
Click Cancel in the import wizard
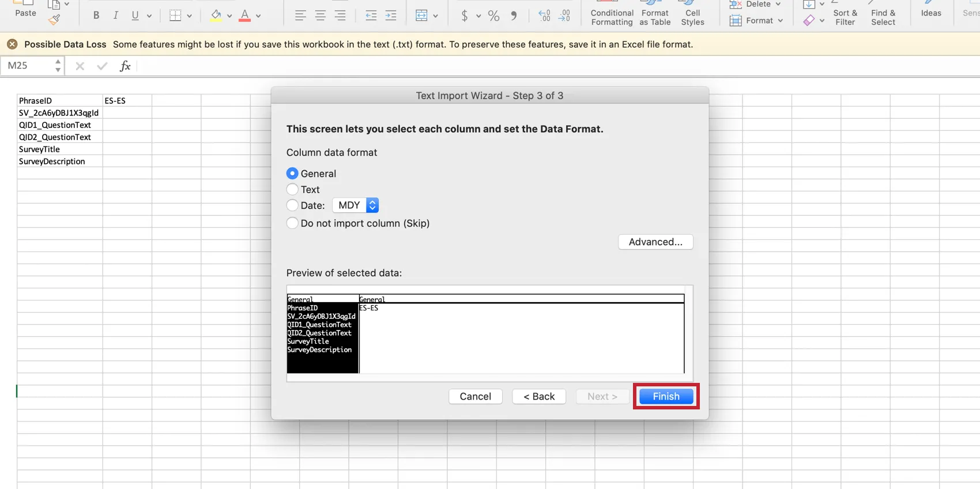tap(476, 396)
